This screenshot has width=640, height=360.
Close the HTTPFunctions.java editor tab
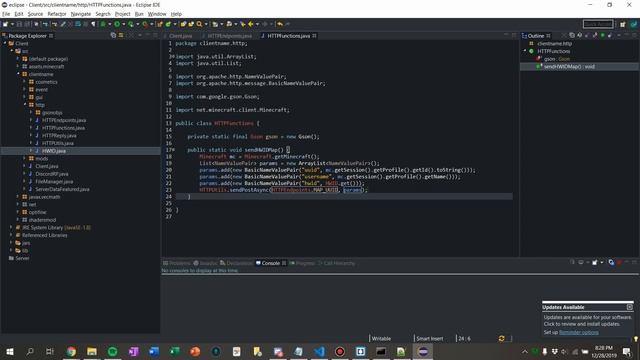(x=314, y=36)
